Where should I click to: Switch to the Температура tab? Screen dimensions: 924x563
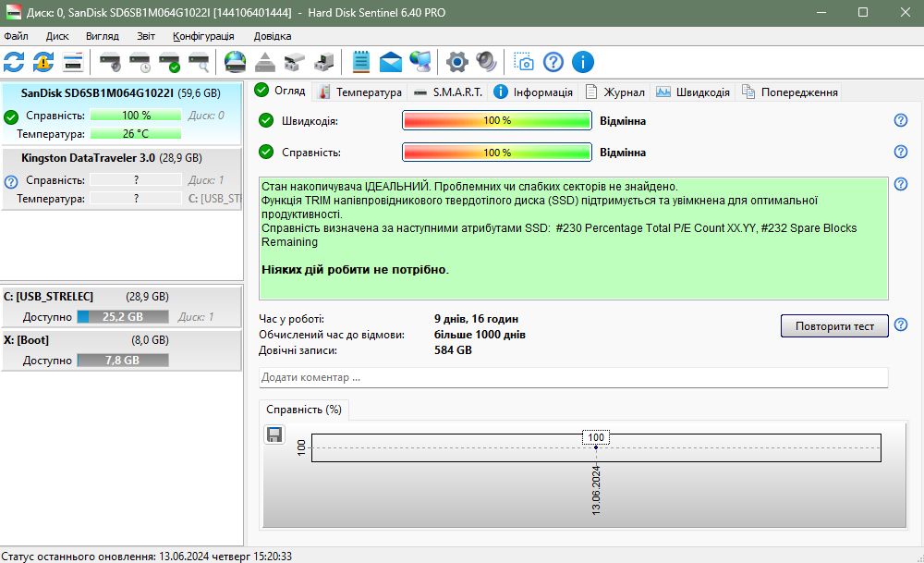pos(360,92)
